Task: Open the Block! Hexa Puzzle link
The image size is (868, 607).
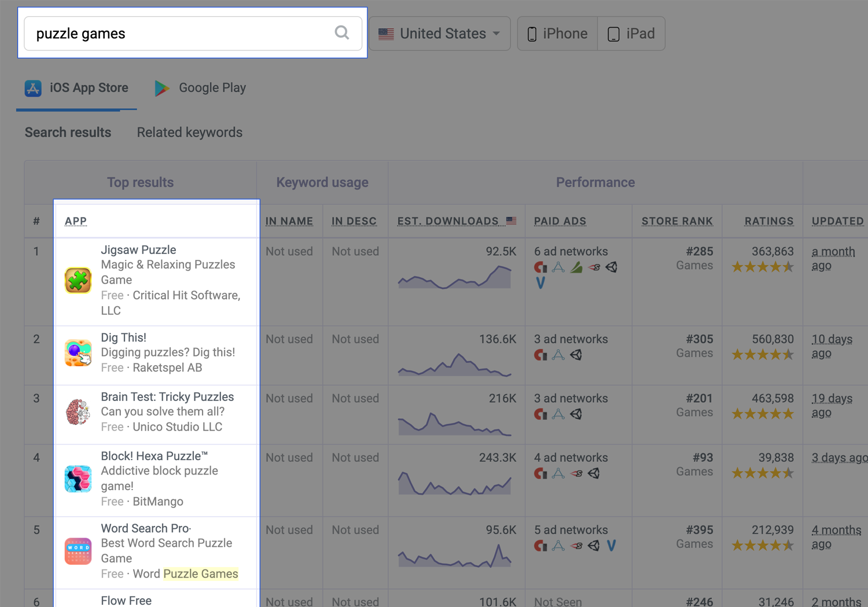Action: coord(155,456)
